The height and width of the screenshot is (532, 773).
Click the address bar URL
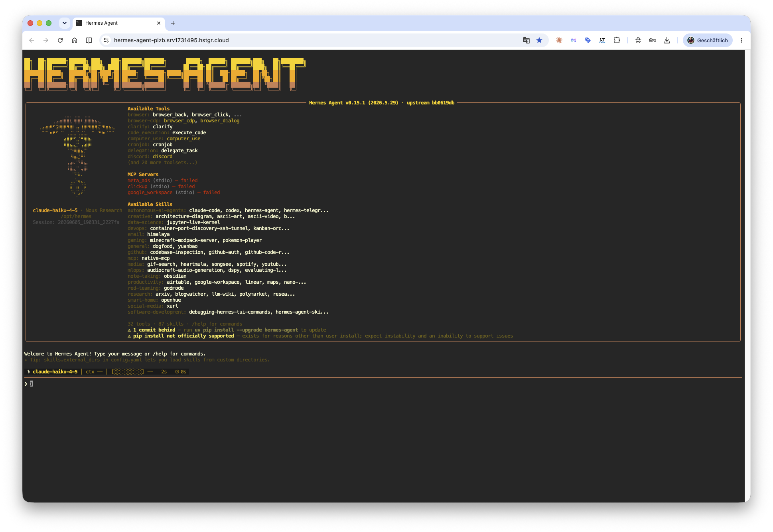point(172,40)
